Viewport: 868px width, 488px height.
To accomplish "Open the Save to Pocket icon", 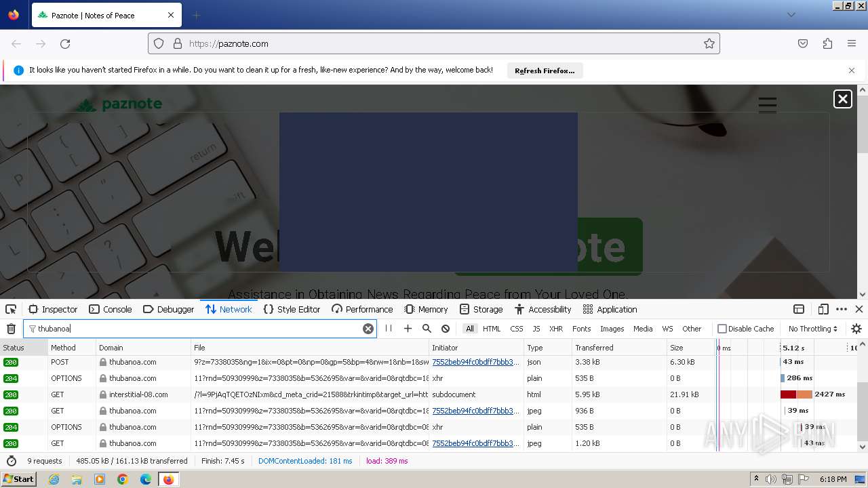I will point(803,43).
